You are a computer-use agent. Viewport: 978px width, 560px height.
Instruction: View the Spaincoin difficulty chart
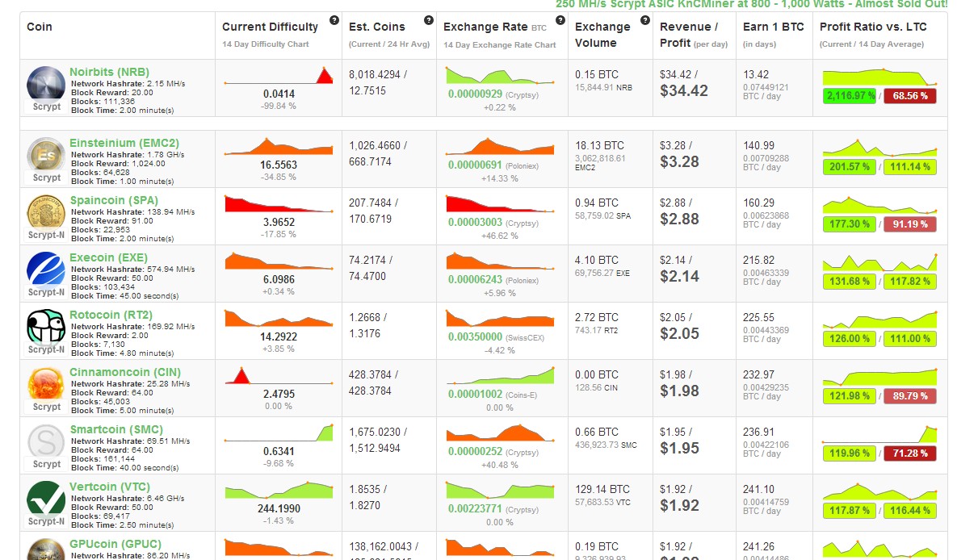point(279,203)
